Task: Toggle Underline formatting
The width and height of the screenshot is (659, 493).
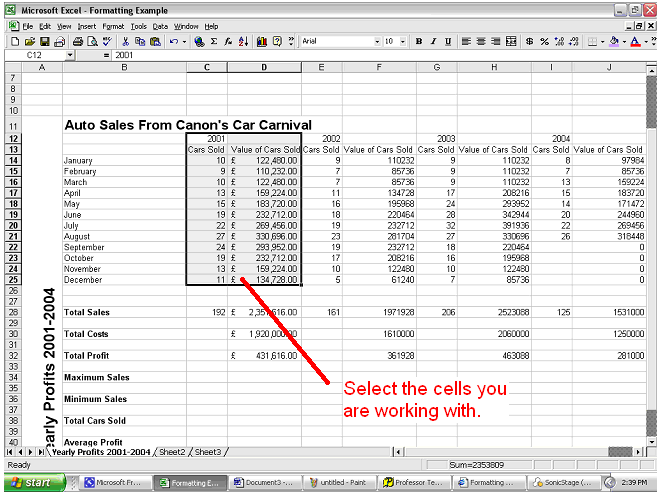Action: point(447,42)
